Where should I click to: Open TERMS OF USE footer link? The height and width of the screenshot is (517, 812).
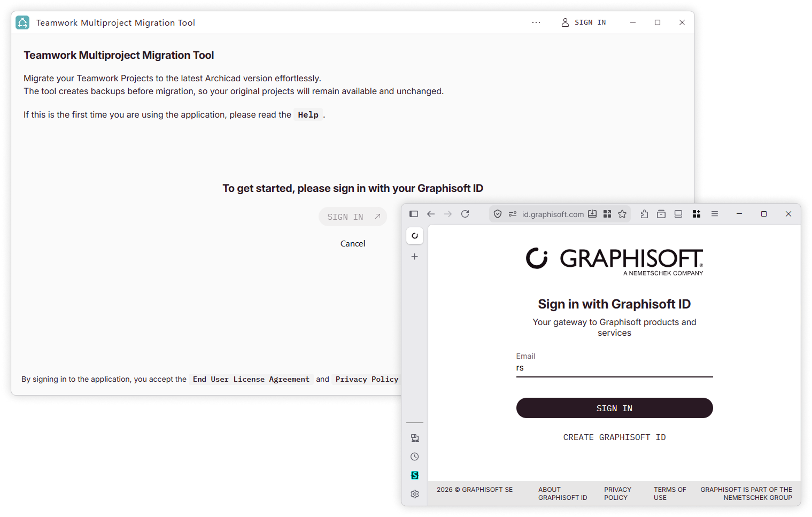coord(669,493)
